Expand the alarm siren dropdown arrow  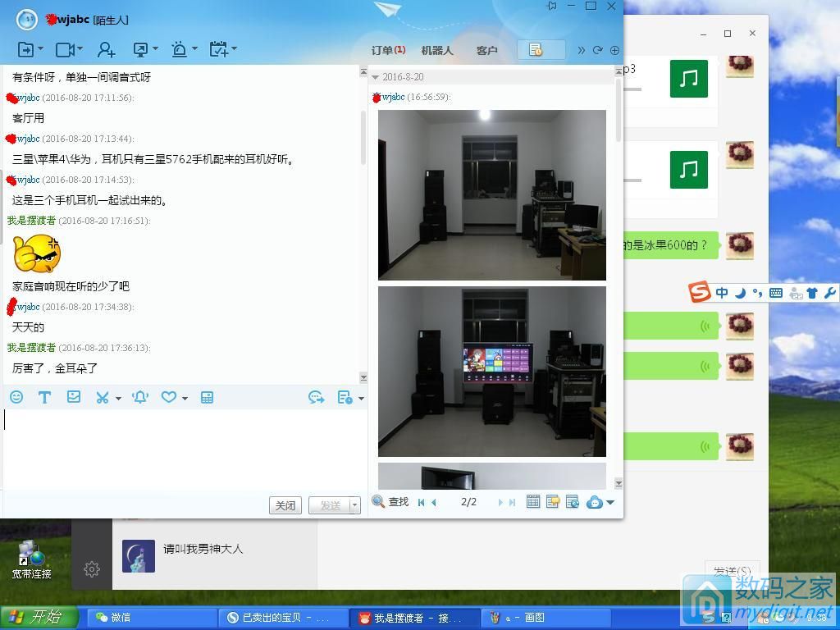195,48
